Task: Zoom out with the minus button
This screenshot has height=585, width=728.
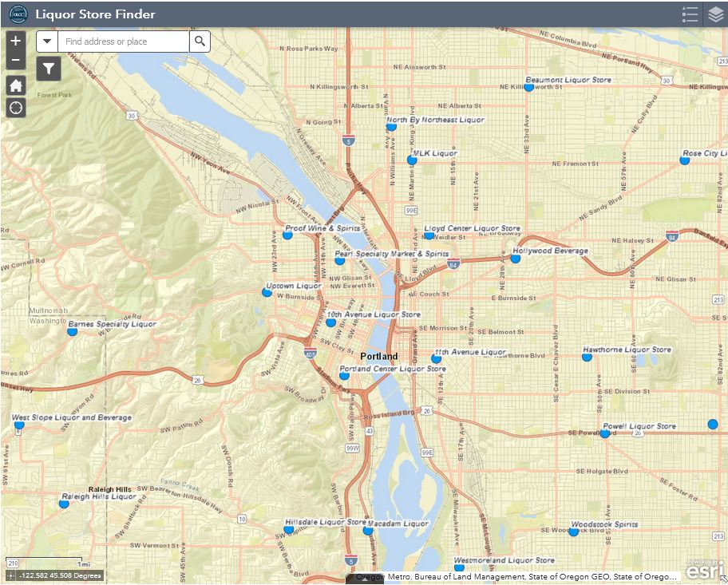Action: pyautogui.click(x=16, y=61)
